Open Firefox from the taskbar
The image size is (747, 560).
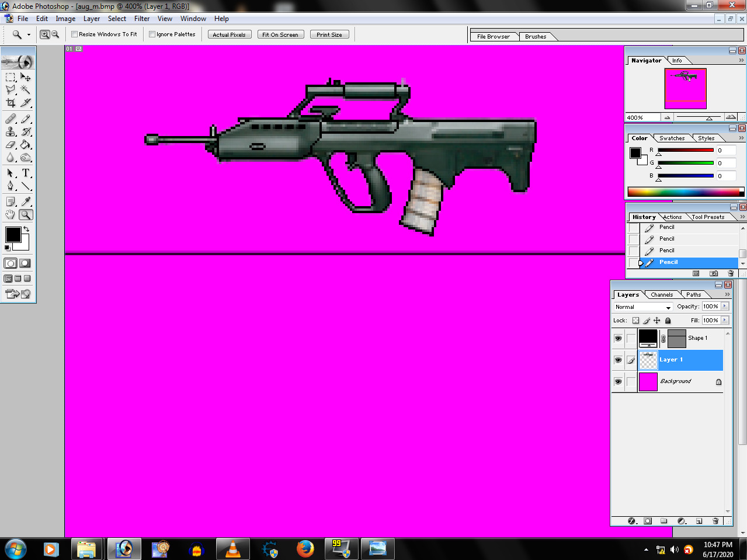[x=305, y=548]
